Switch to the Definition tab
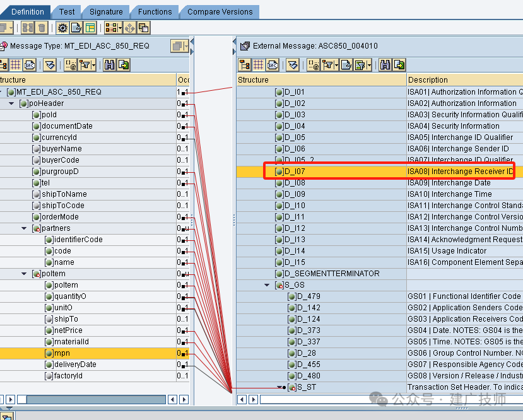The height and width of the screenshot is (420, 523). (x=27, y=12)
